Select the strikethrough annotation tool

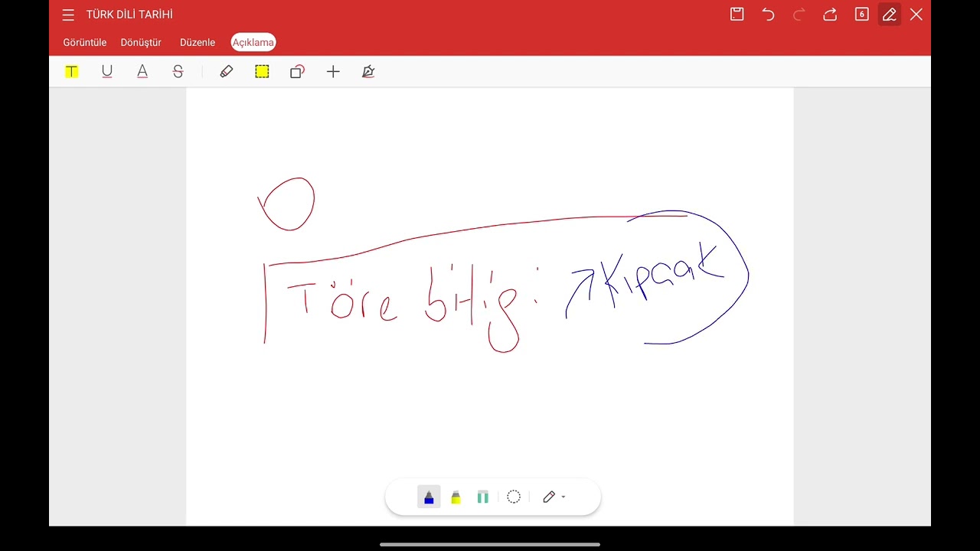click(178, 72)
